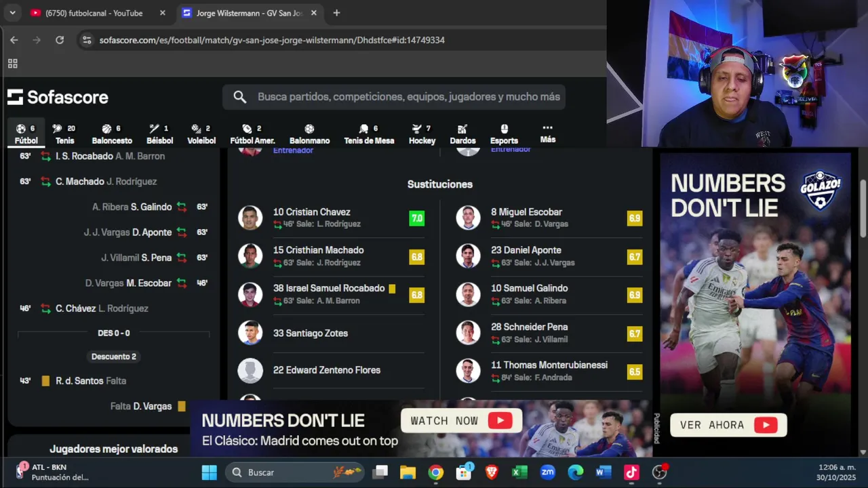This screenshot has width=868, height=488.
Task: Open the browser apps grid icon
Action: (x=12, y=64)
